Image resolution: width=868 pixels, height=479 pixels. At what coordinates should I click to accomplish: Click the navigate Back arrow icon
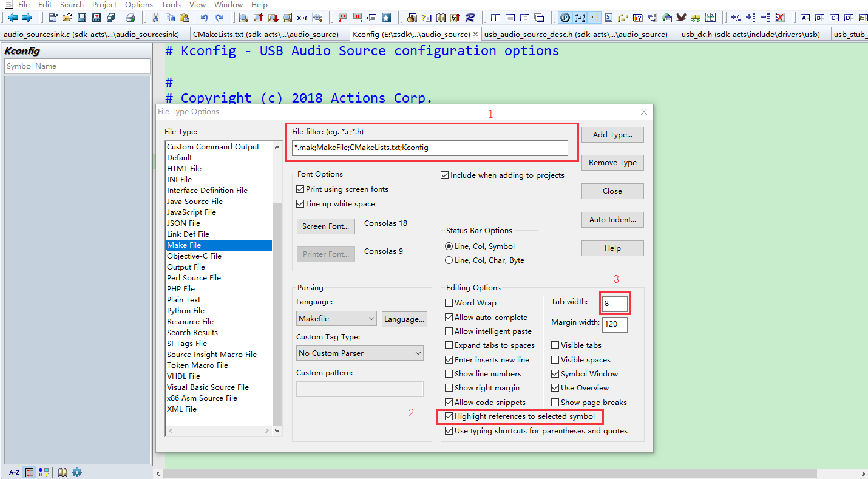coord(12,18)
